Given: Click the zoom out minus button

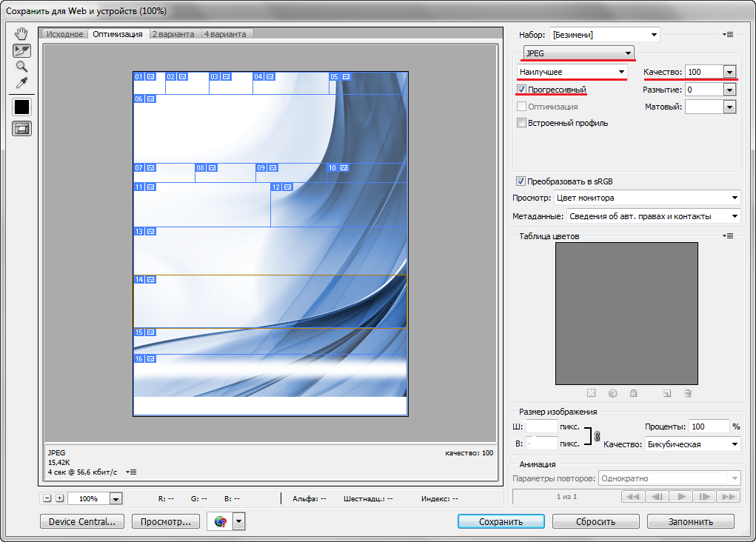Looking at the screenshot, I should pyautogui.click(x=47, y=498).
